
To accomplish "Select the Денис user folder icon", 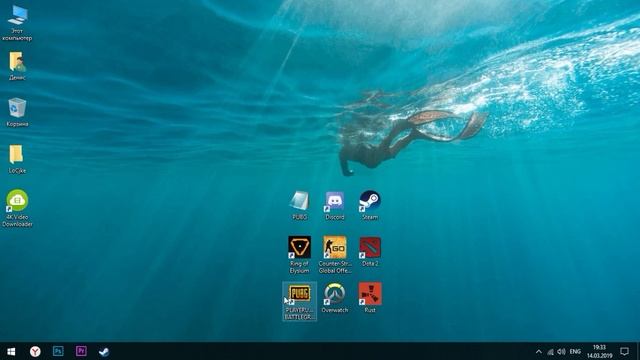I will [17, 66].
